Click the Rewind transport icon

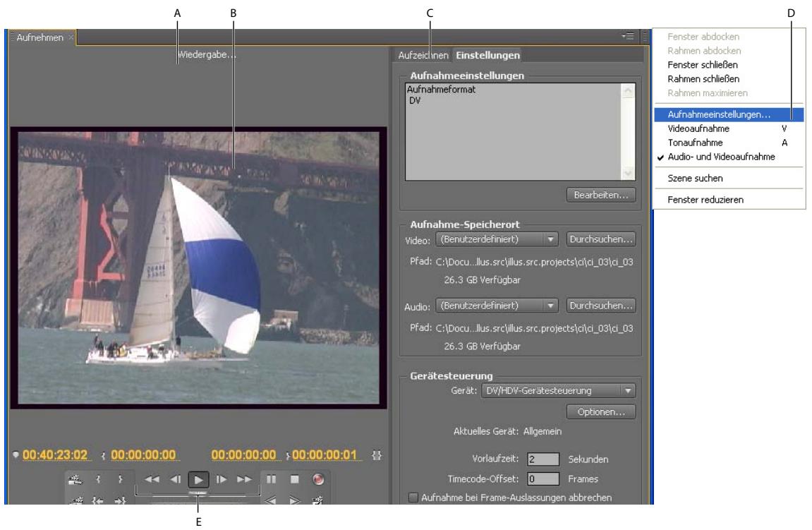[x=153, y=479]
